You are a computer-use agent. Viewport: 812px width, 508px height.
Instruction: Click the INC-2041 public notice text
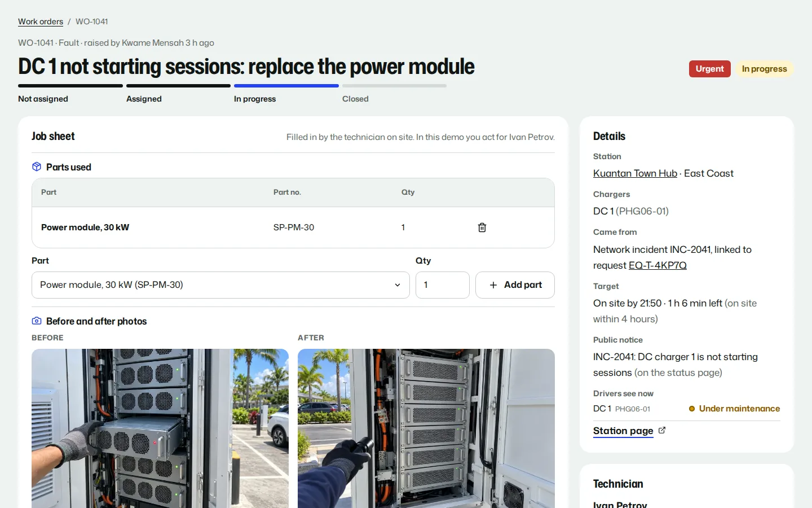click(676, 365)
